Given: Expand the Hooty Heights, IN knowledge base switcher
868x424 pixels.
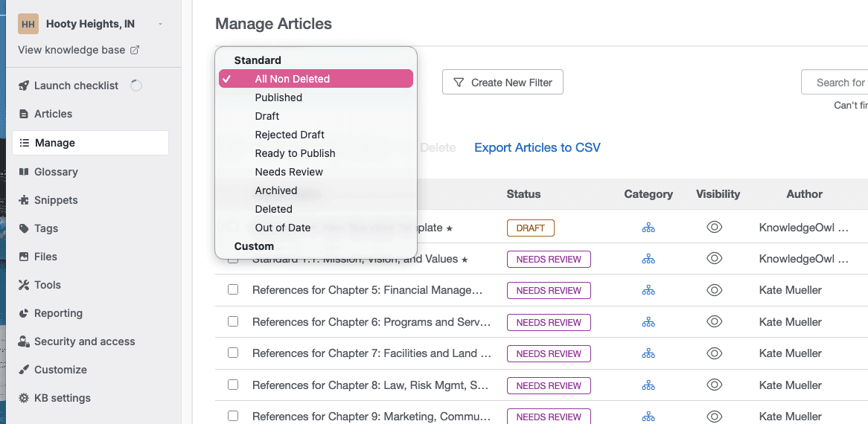Looking at the screenshot, I should (x=160, y=24).
